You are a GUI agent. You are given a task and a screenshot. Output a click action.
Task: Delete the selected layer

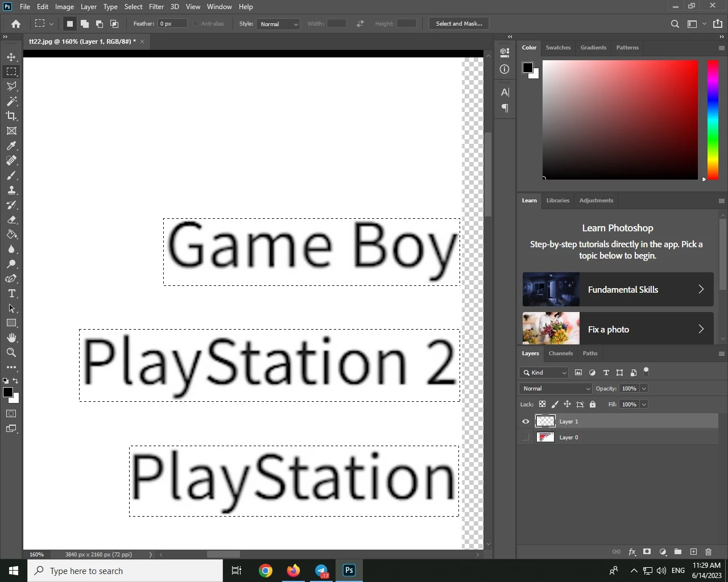[x=709, y=552]
